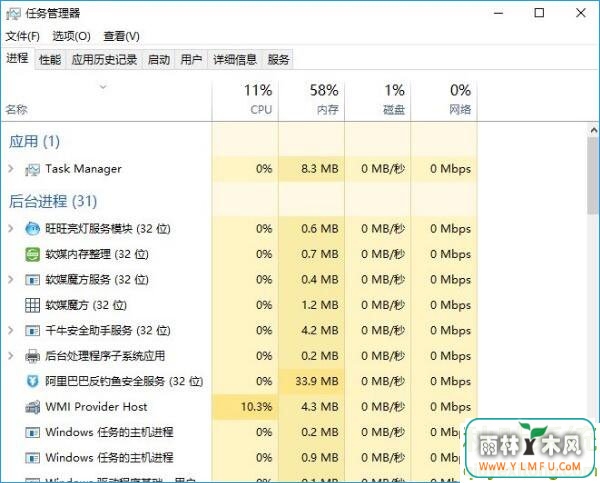Viewport: 600px width, 483px height.
Task: Close the Task Manager window
Action: point(580,13)
